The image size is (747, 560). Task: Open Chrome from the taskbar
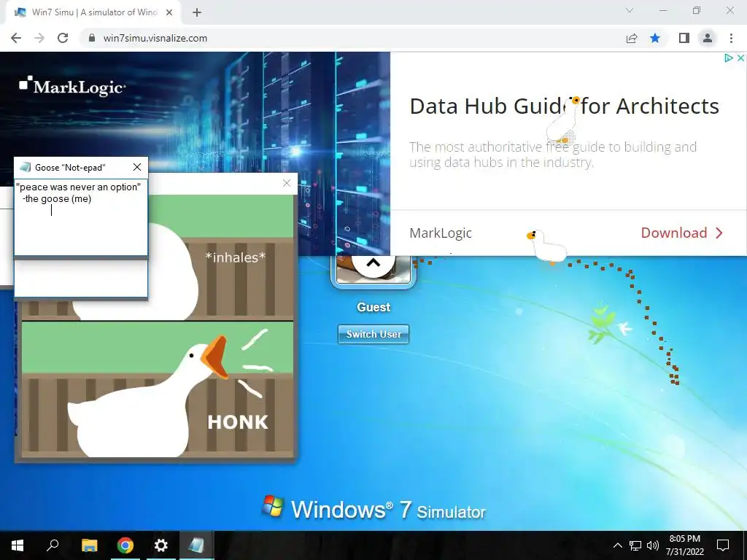click(125, 545)
